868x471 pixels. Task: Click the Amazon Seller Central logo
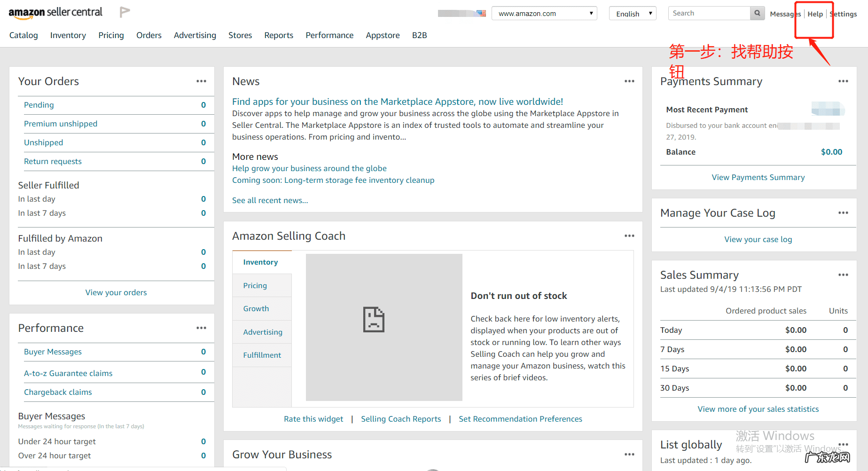(55, 13)
